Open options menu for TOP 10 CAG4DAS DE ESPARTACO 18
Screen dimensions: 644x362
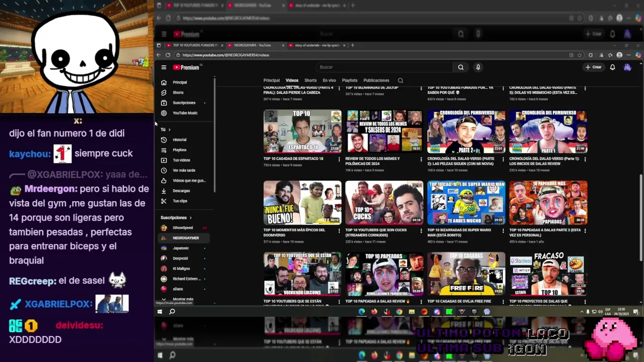point(340,159)
